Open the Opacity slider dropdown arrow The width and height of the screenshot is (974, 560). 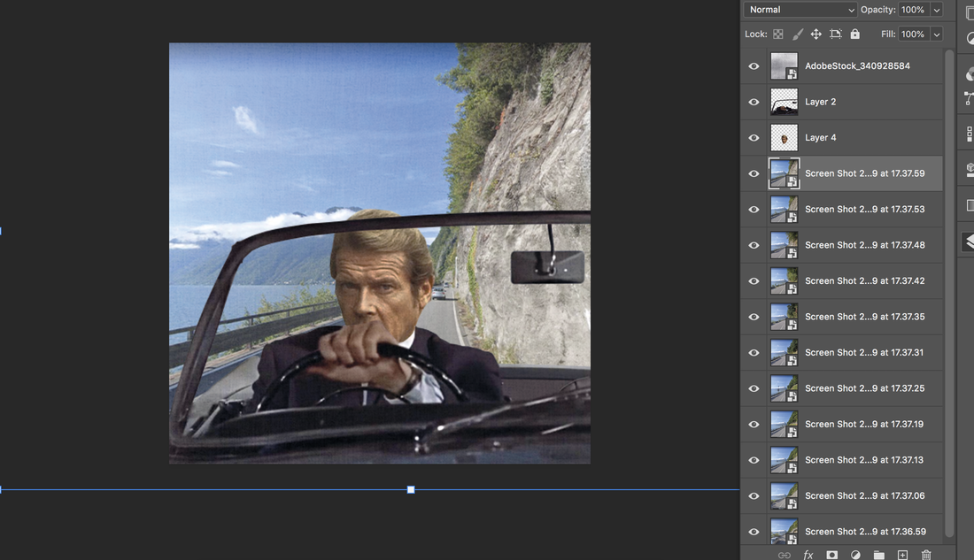point(937,10)
